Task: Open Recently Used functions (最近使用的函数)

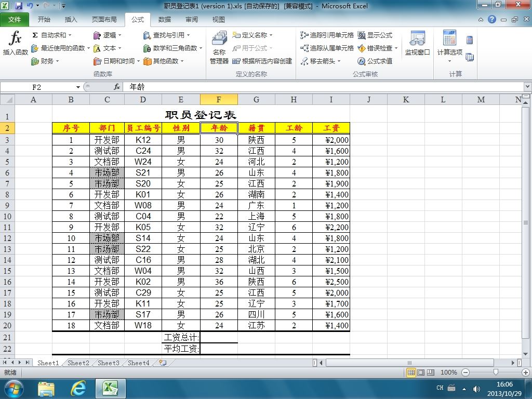Action: tap(60, 48)
